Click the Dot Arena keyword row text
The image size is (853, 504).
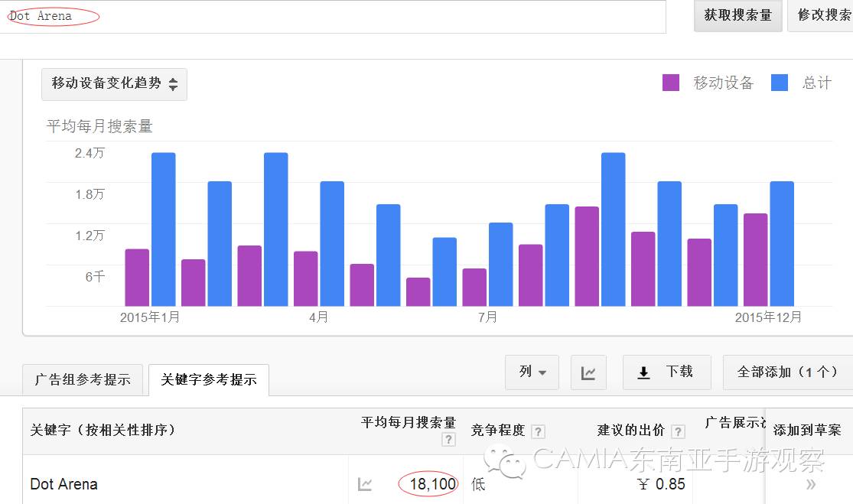(x=63, y=484)
